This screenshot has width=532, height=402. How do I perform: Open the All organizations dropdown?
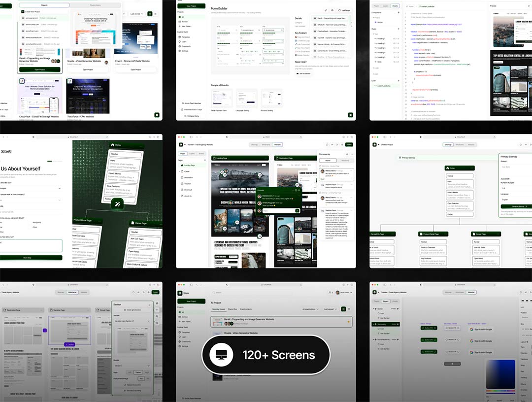pyautogui.click(x=309, y=309)
